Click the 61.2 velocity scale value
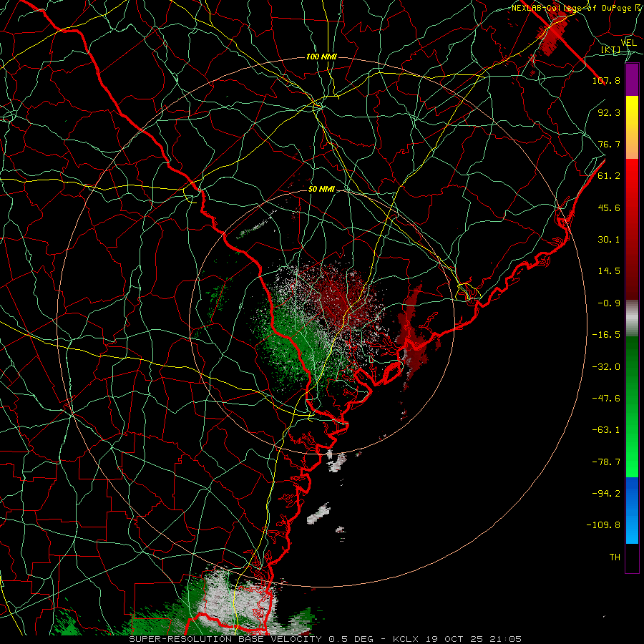 [x=609, y=176]
